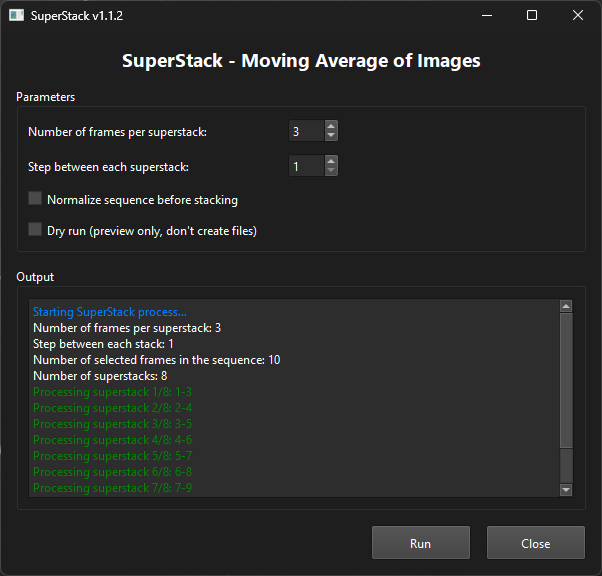
Task: Close the window using title bar X
Action: (x=578, y=16)
